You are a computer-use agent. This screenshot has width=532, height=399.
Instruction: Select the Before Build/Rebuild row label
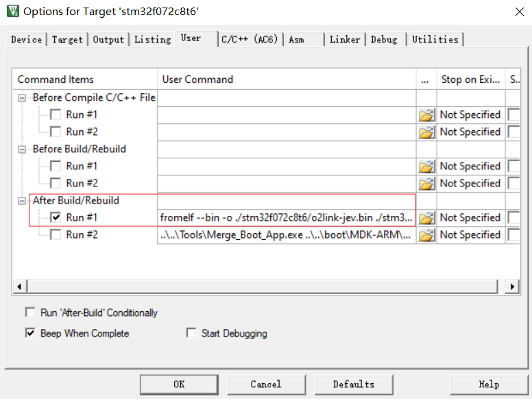[x=80, y=149]
